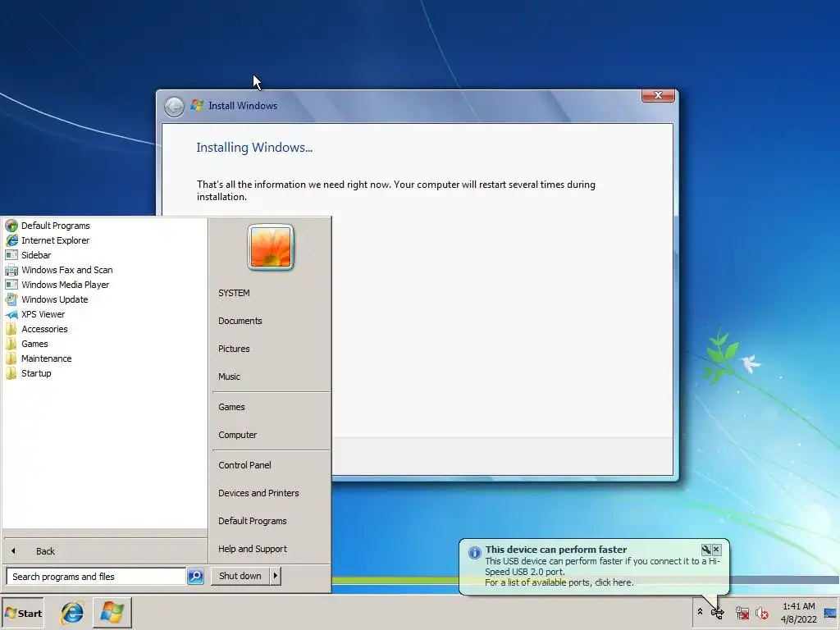Open Default Programs in right pane
840x630 pixels.
point(253,521)
